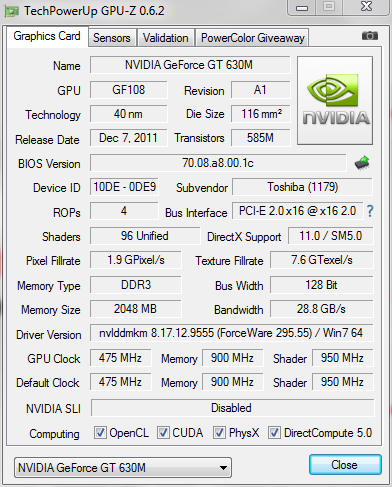Click the Bus Interface question mark
Viewport: 392px width, 487px height.
370,211
